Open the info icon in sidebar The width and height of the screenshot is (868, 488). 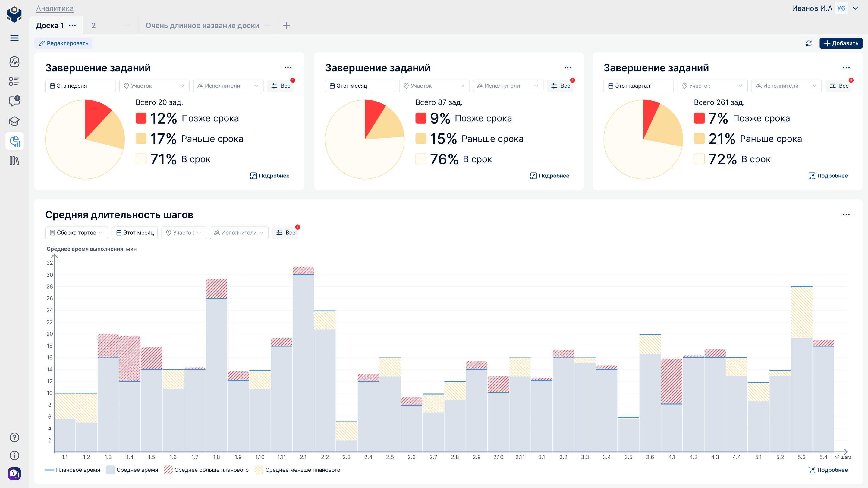pyautogui.click(x=14, y=456)
